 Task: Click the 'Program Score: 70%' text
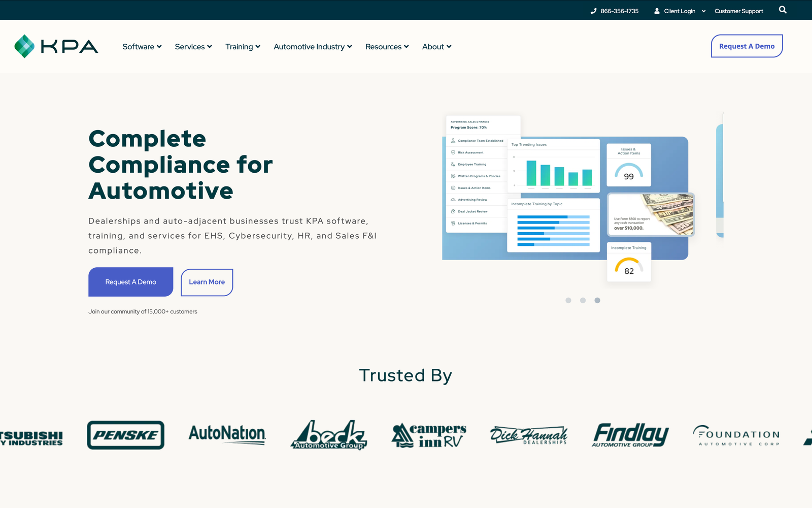click(x=468, y=128)
